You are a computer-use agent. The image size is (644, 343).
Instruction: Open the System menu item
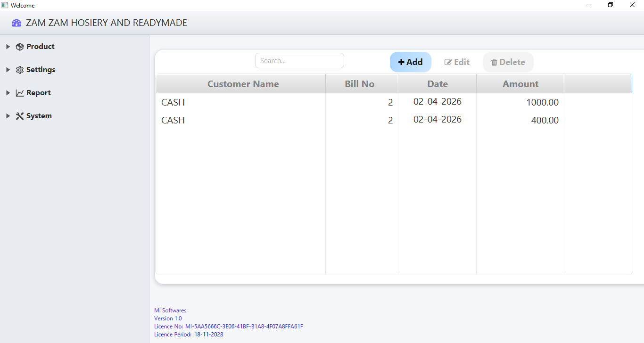click(38, 115)
